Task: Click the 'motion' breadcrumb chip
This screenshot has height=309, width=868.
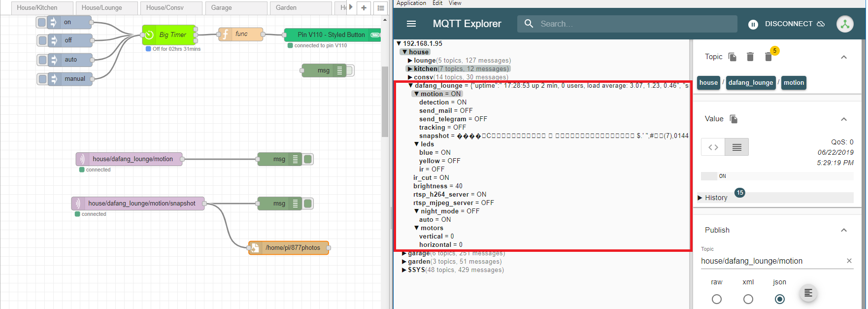Action: pyautogui.click(x=794, y=83)
